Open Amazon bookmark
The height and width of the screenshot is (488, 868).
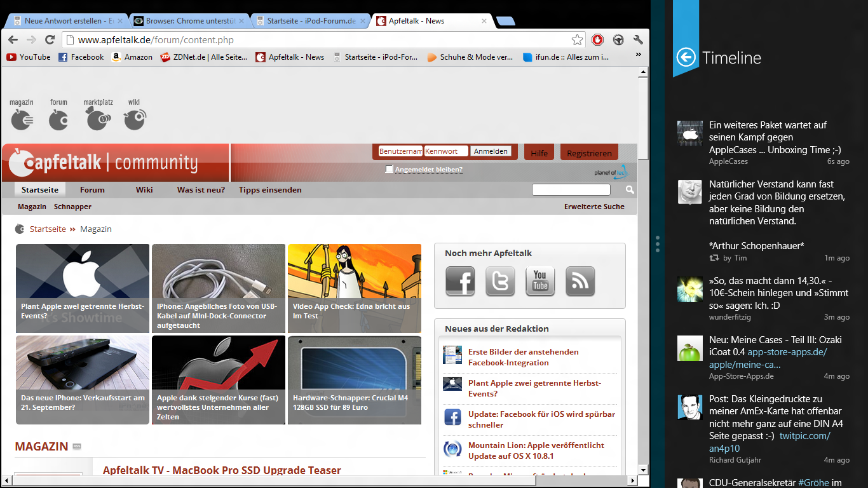[x=132, y=57]
